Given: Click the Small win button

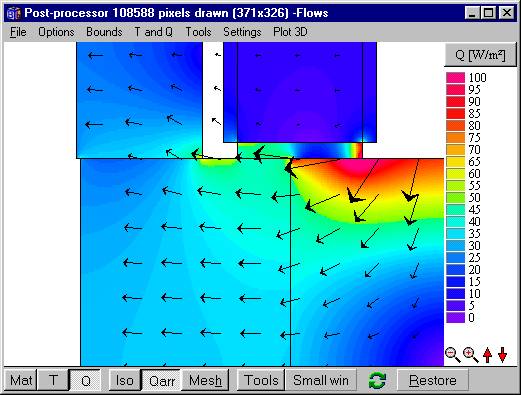Looking at the screenshot, I should point(321,380).
